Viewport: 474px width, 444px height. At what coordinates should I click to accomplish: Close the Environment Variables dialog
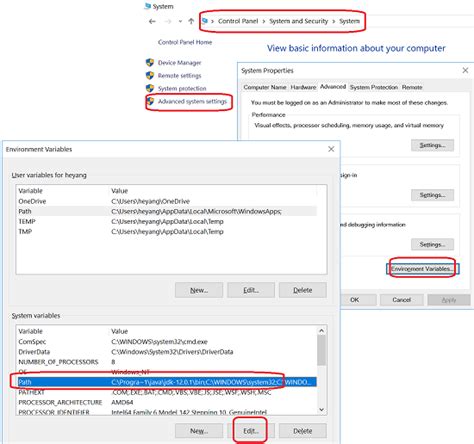point(331,149)
